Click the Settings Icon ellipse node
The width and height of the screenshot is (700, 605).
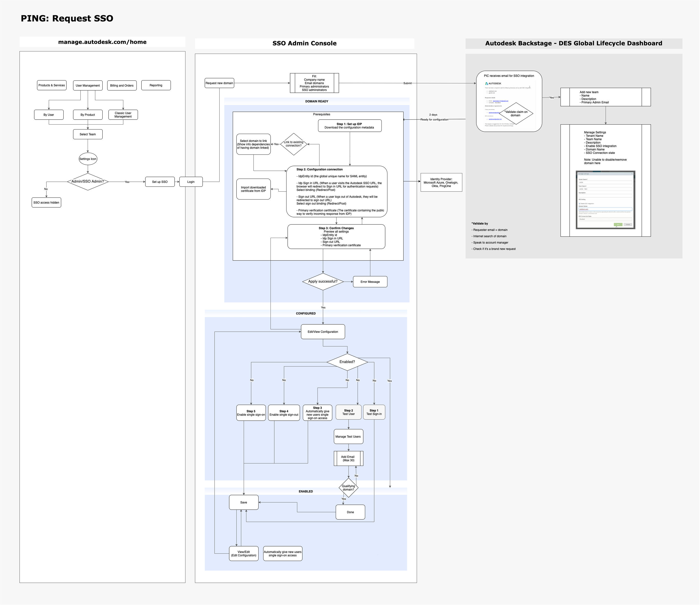click(x=88, y=159)
